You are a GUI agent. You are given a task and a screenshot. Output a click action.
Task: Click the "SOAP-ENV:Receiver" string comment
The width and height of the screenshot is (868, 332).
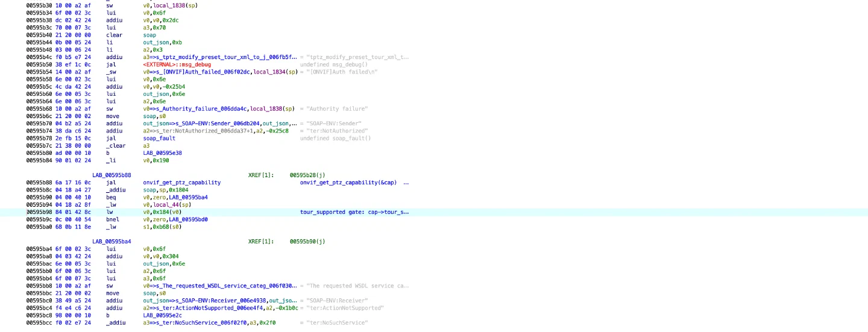(x=337, y=301)
